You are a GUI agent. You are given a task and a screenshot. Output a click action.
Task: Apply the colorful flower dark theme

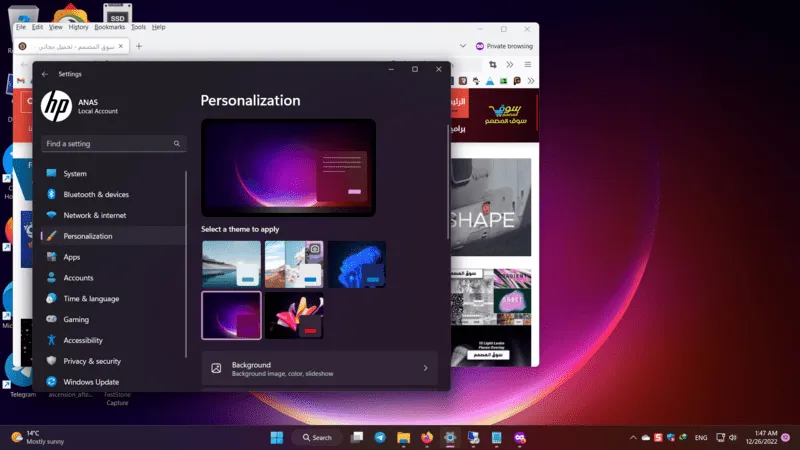pos(294,315)
